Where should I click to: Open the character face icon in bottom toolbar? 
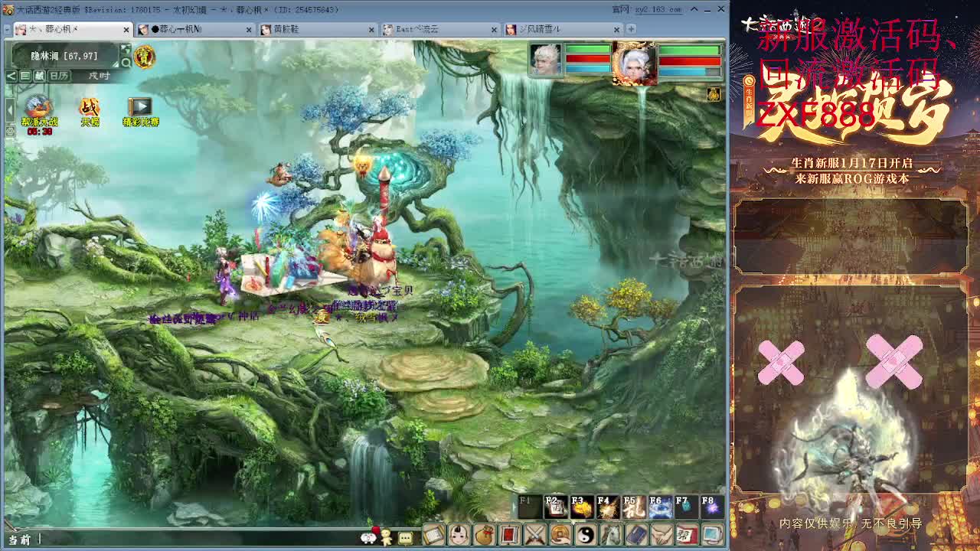pos(459,536)
